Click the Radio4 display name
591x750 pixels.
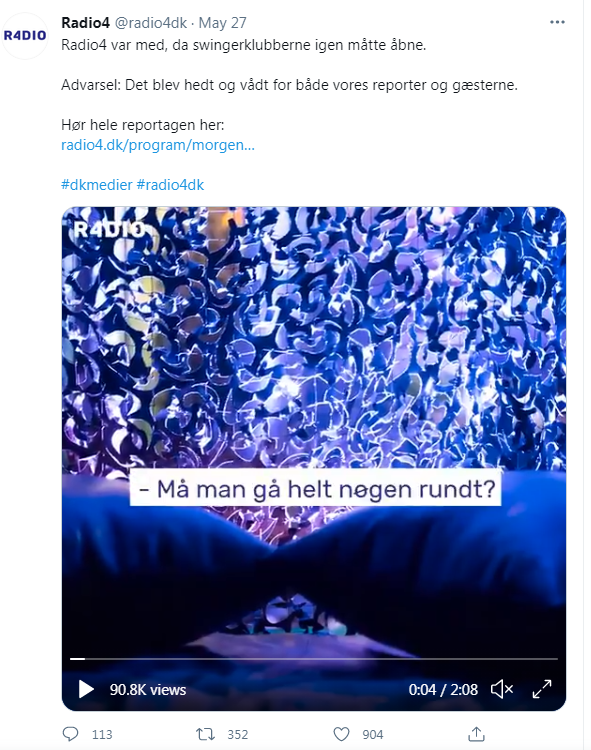tap(86, 22)
